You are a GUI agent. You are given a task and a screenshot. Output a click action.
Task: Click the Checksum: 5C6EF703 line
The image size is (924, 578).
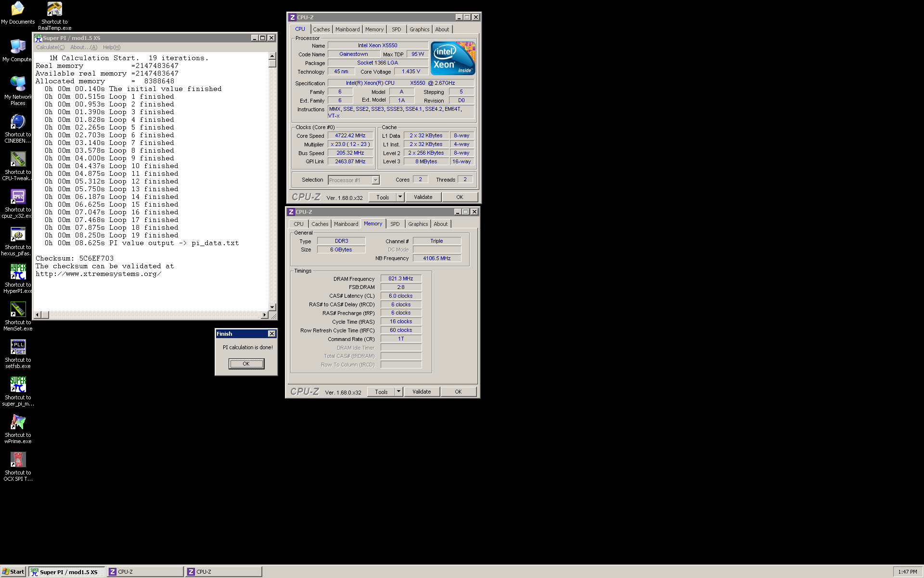[75, 258]
